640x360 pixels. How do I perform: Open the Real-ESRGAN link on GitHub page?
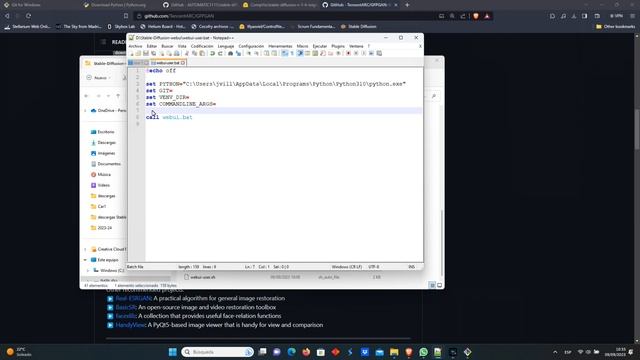(133, 298)
